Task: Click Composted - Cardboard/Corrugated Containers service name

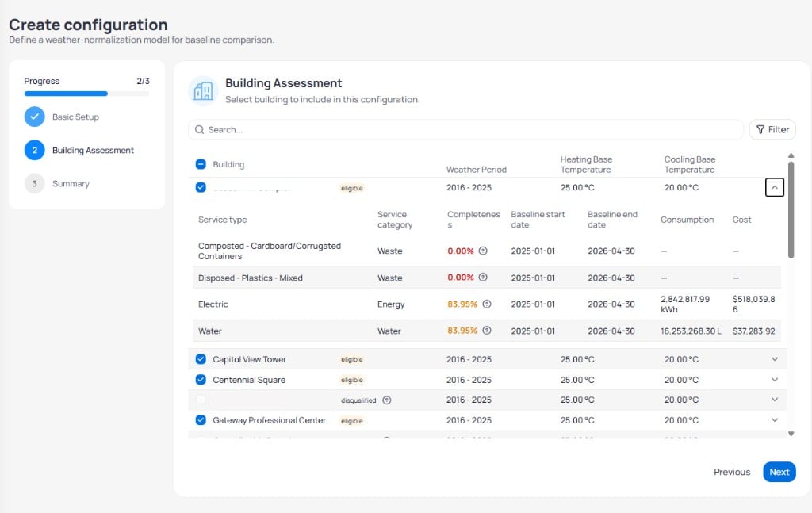Action: point(270,251)
